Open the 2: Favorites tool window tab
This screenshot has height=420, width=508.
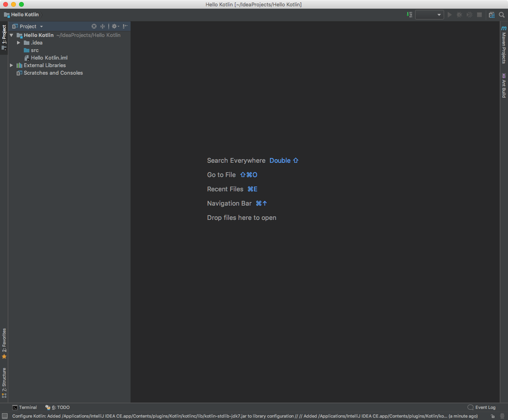click(x=4, y=343)
